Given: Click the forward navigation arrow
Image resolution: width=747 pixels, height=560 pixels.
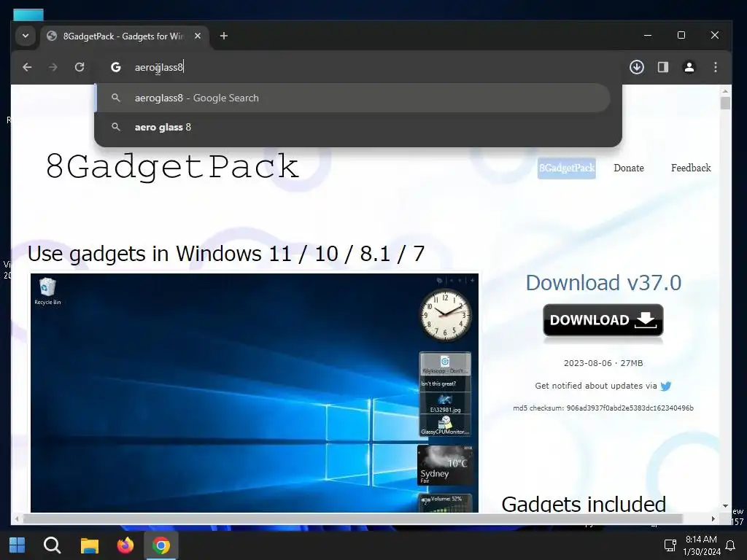Looking at the screenshot, I should click(53, 67).
